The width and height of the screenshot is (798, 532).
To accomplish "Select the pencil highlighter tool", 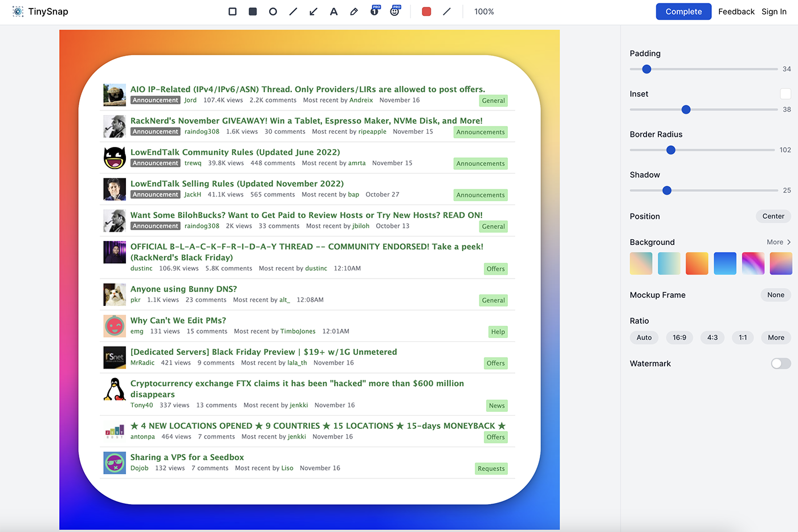I will click(x=354, y=11).
